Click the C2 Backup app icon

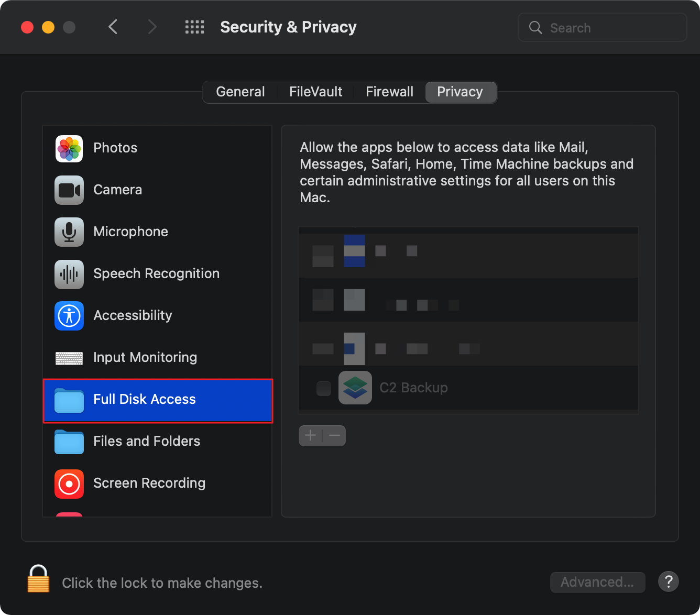(355, 388)
